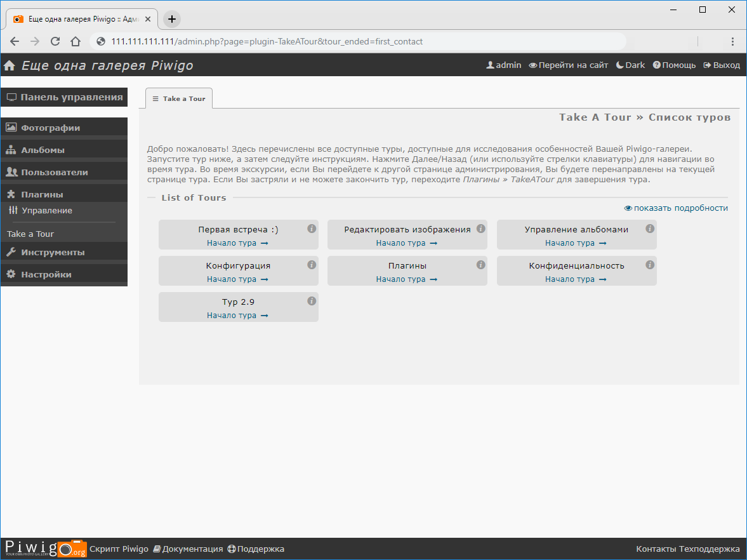This screenshot has height=560, width=747.
Task: Click info icon on Редактировать изображения tour
Action: click(480, 229)
